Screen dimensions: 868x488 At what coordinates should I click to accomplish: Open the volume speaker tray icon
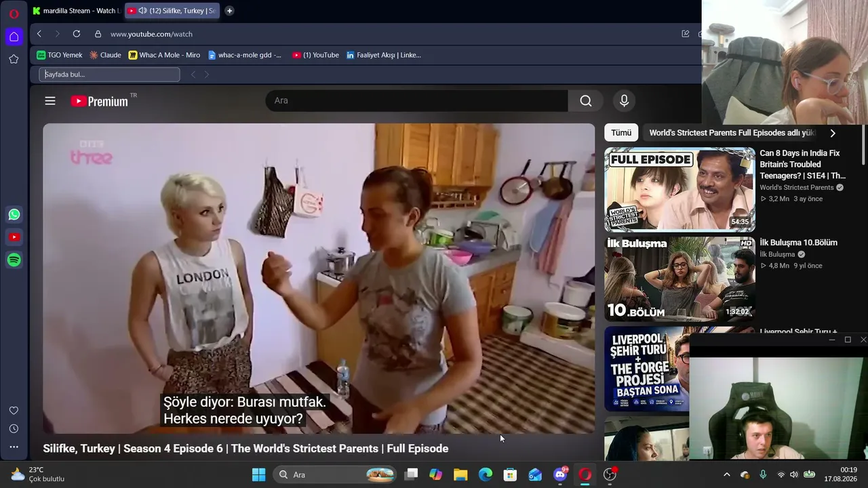point(794,474)
